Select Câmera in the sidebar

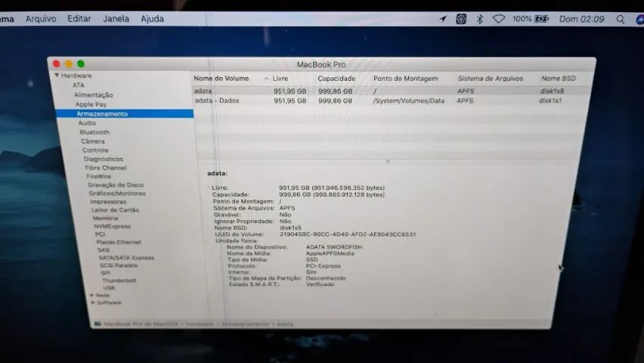(93, 141)
